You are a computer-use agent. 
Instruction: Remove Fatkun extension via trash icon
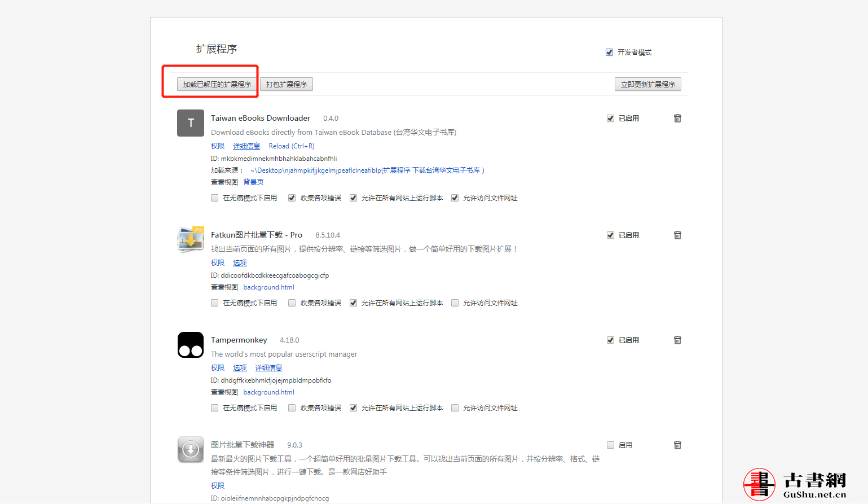(677, 235)
